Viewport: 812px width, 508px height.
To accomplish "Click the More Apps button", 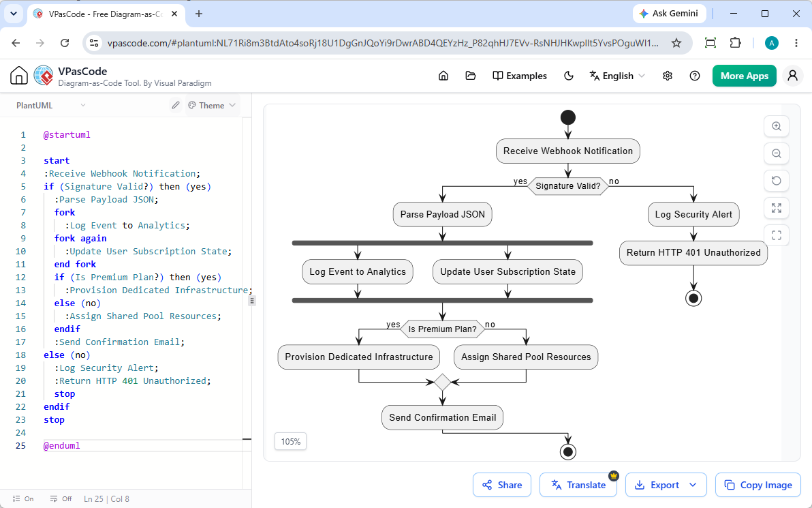I will coord(744,76).
